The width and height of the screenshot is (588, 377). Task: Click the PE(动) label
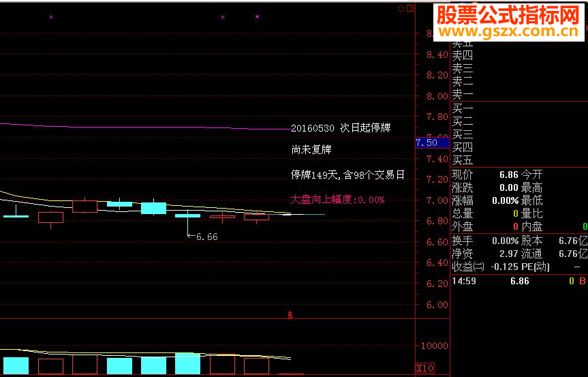(x=535, y=267)
